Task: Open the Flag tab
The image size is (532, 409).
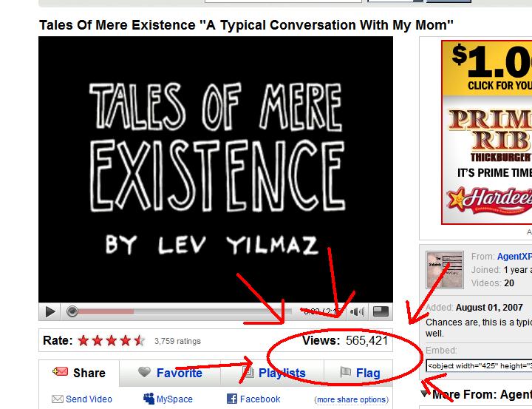Action: click(359, 373)
